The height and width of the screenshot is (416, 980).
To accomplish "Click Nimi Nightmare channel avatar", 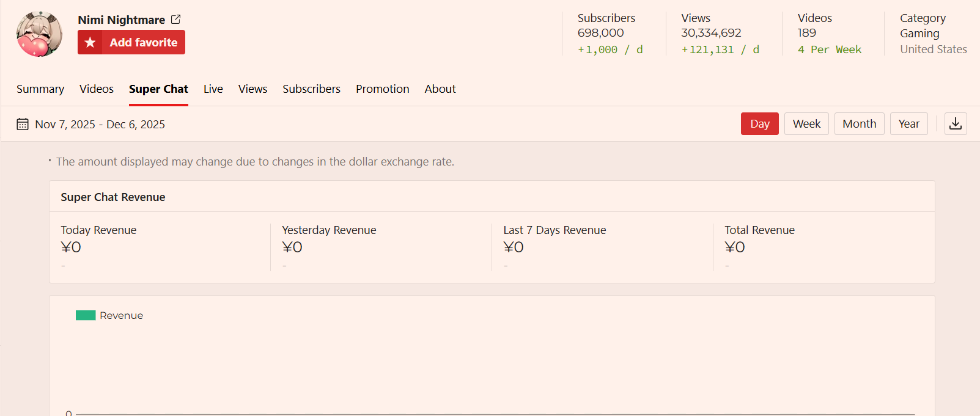I will coord(39,34).
